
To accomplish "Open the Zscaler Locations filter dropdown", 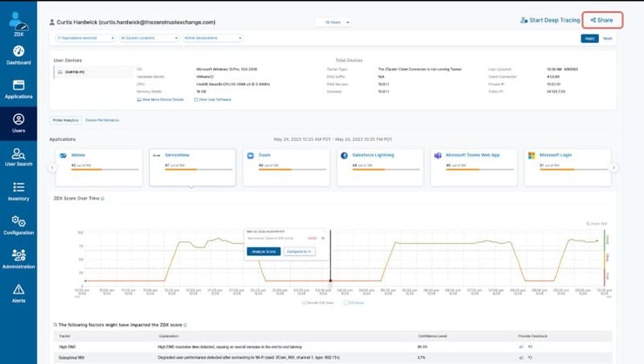I will coord(149,37).
